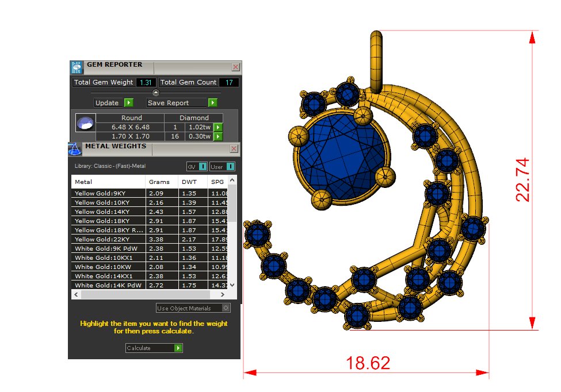561x392 pixels.
Task: Select the Yellow Gold:22KY row
Action: click(x=150, y=240)
